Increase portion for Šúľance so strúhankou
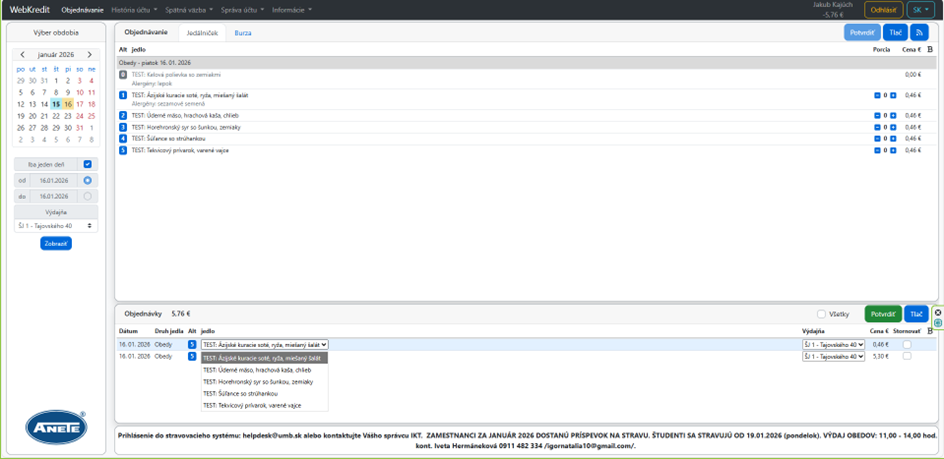 click(x=893, y=139)
